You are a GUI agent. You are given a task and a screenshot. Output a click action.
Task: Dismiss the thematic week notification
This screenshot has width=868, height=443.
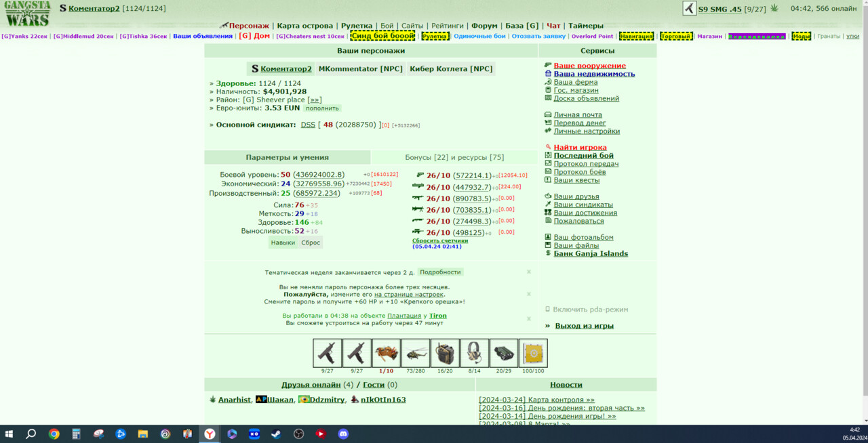click(x=529, y=272)
